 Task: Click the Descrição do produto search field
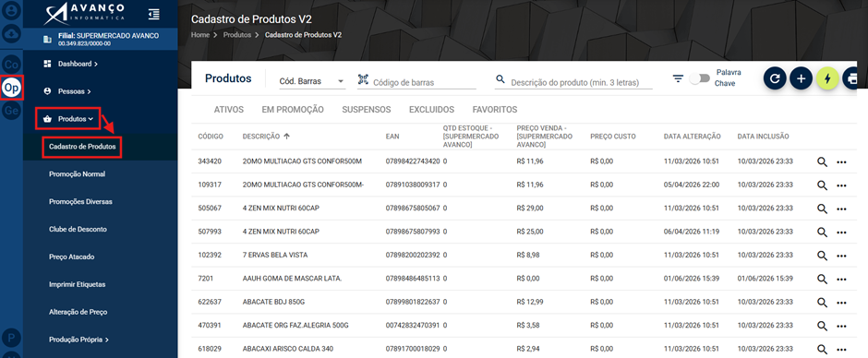tap(573, 82)
